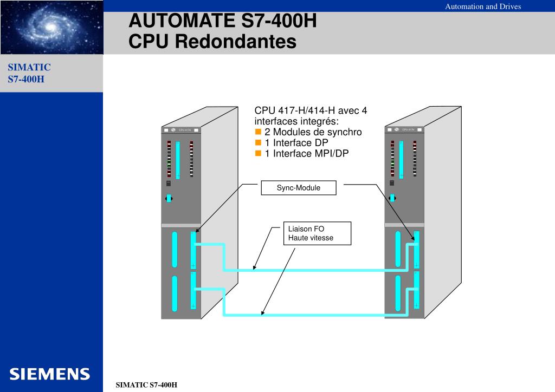Image resolution: width=555 pixels, height=392 pixels.
Task: Select the 'Sync-Module' label box
Action: 299,188
